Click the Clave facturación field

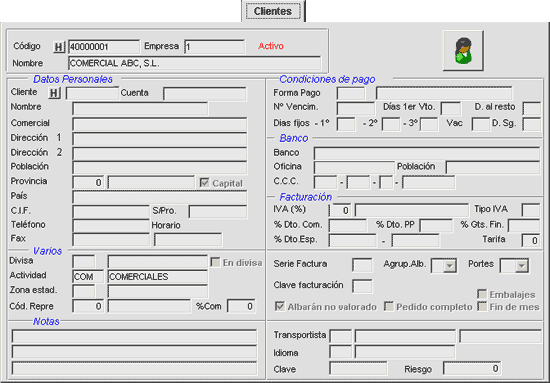click(x=362, y=286)
